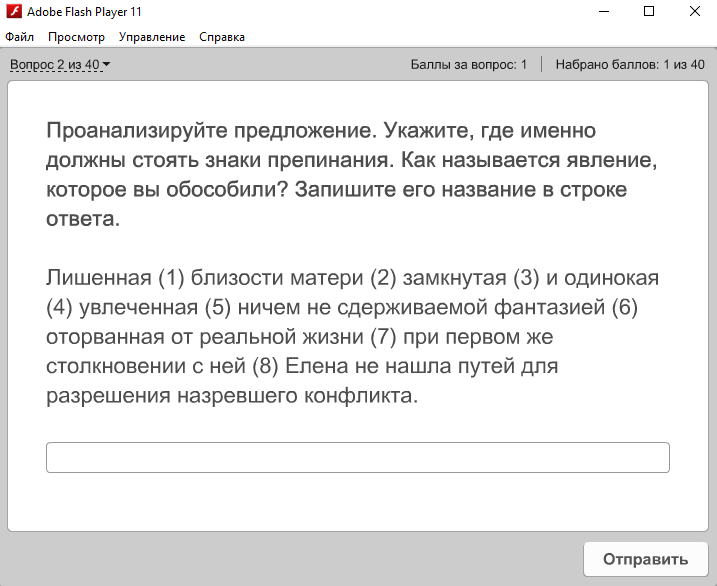Viewport: 717px width, 586px height.
Task: Click marker (5) after увлеченная
Action: 218,307
